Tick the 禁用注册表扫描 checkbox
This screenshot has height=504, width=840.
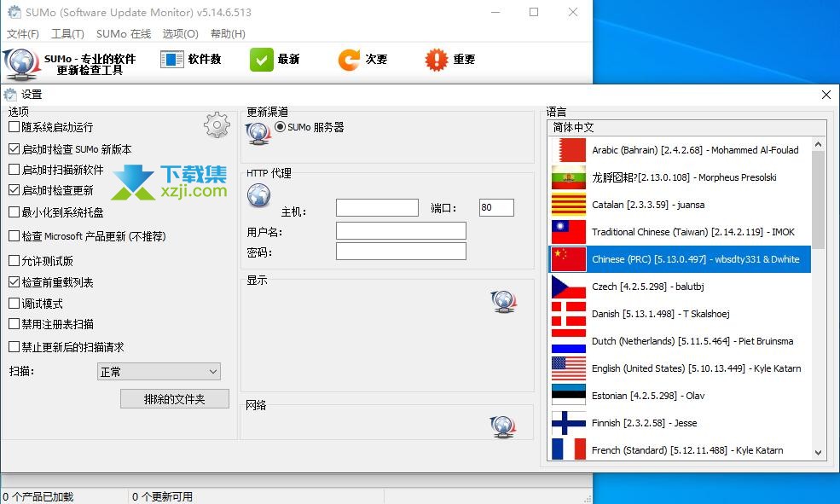tap(14, 323)
